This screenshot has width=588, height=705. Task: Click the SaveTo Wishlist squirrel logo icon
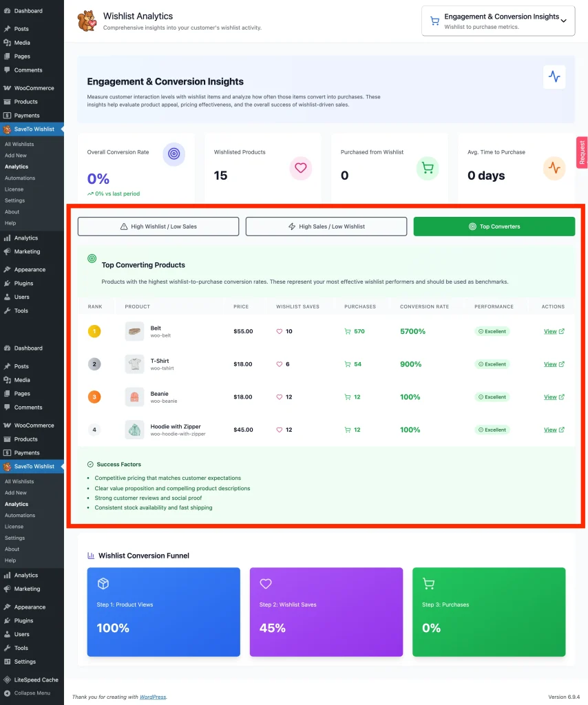point(86,21)
